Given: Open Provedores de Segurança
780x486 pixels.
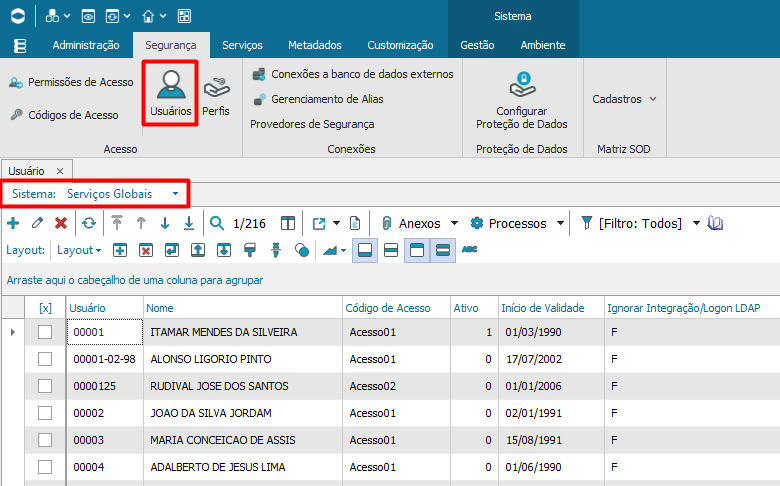Looking at the screenshot, I should pos(312,124).
